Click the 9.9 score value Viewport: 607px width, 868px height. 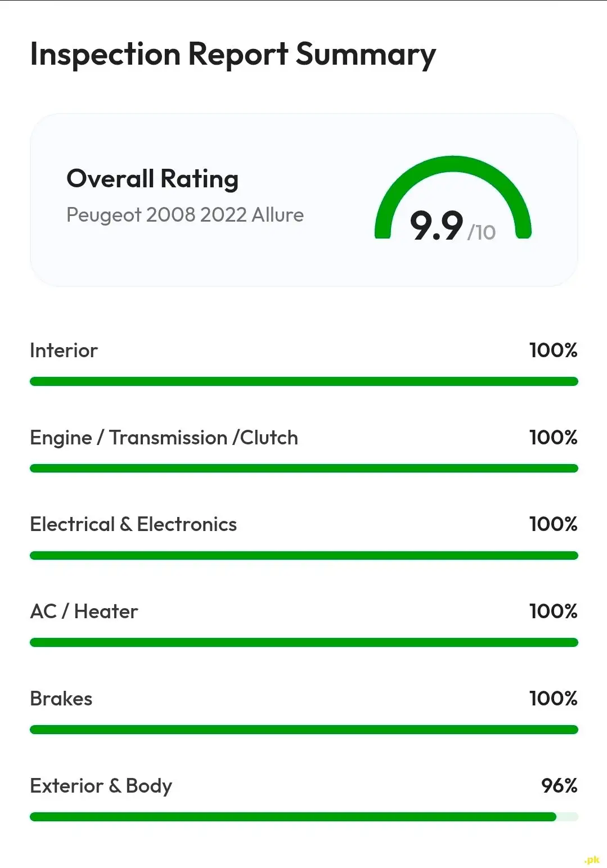pyautogui.click(x=436, y=226)
